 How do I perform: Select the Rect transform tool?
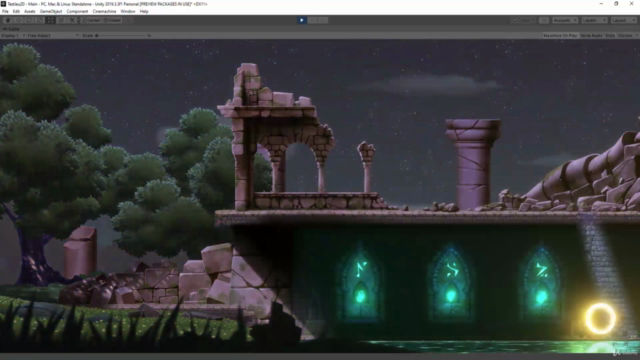[50, 20]
